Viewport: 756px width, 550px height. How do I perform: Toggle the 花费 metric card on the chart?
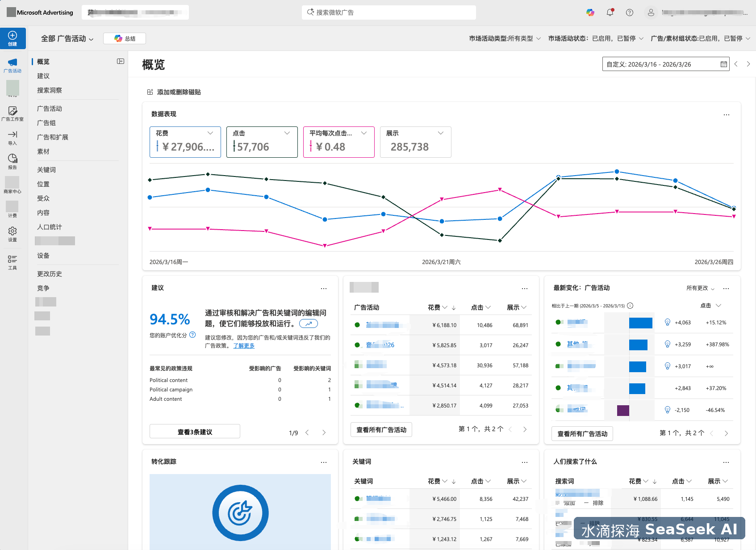coord(185,142)
